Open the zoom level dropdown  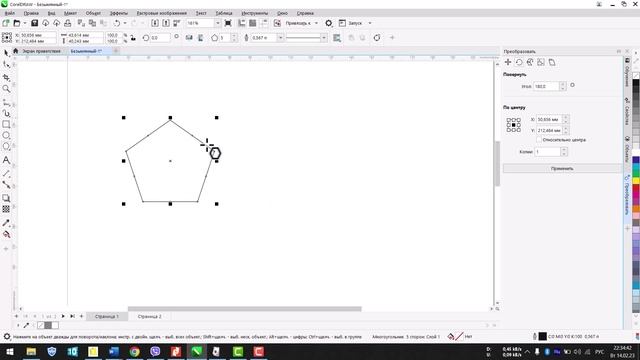pyautogui.click(x=218, y=23)
